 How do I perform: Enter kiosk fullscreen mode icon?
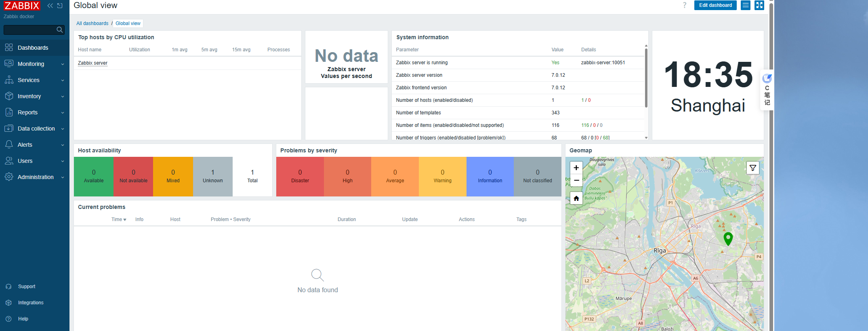759,5
